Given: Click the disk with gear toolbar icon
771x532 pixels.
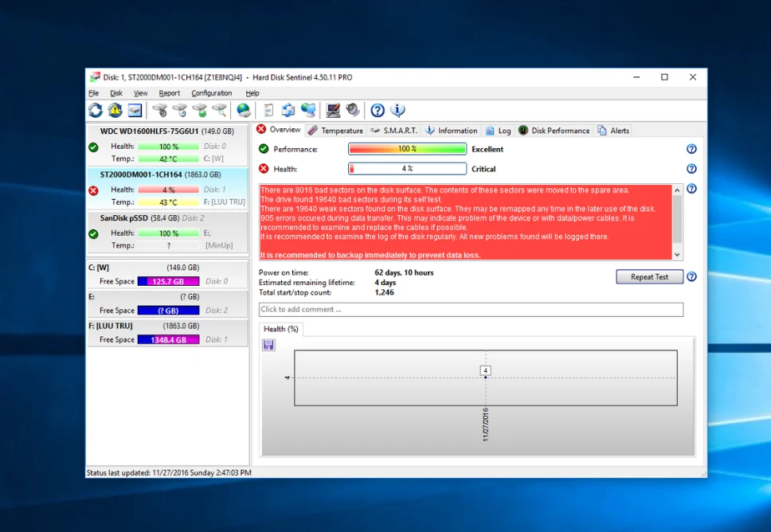Looking at the screenshot, I should 160,110.
